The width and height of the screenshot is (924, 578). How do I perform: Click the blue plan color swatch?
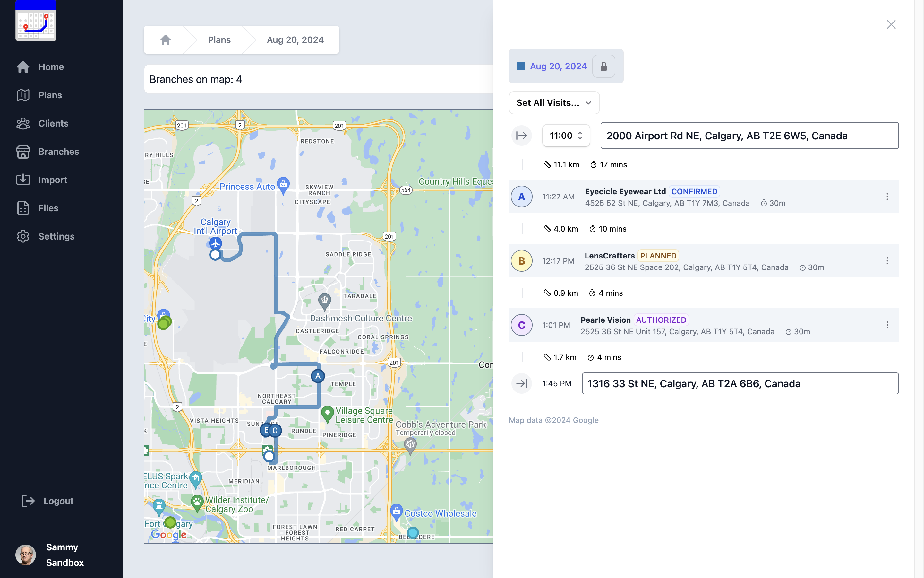click(521, 66)
